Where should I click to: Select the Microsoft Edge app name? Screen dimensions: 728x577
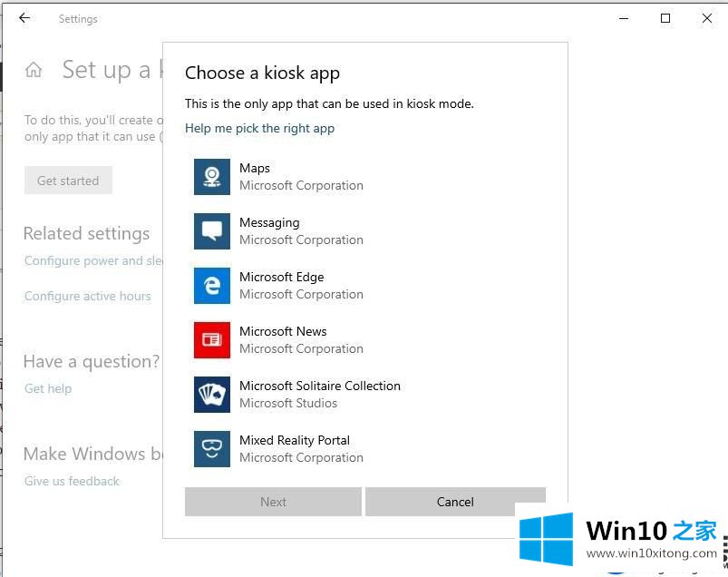[282, 278]
